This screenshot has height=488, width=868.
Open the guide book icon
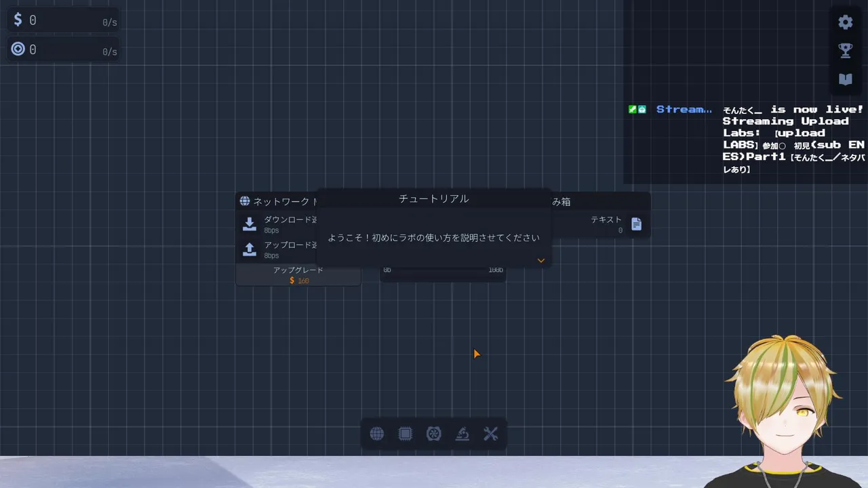click(845, 79)
